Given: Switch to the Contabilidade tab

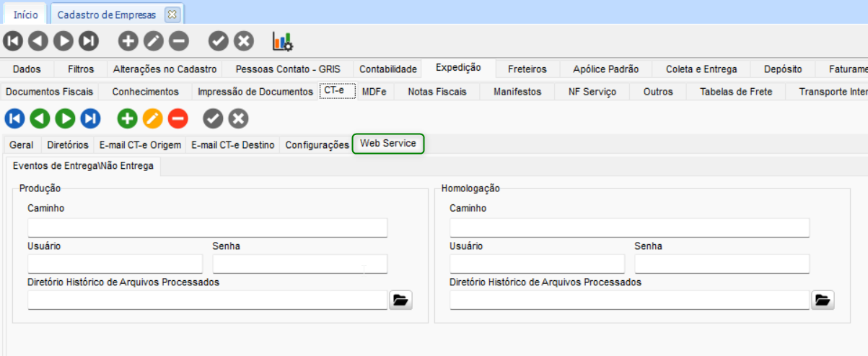Looking at the screenshot, I should pos(388,69).
